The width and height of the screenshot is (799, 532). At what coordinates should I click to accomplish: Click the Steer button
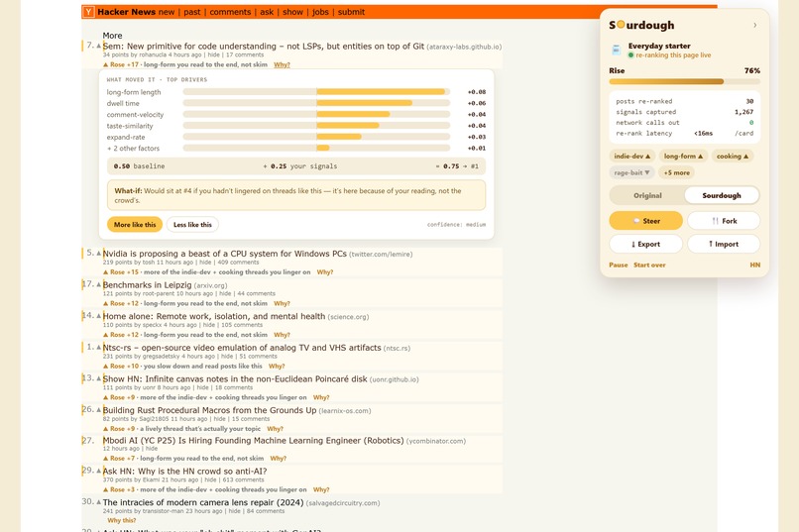click(645, 221)
